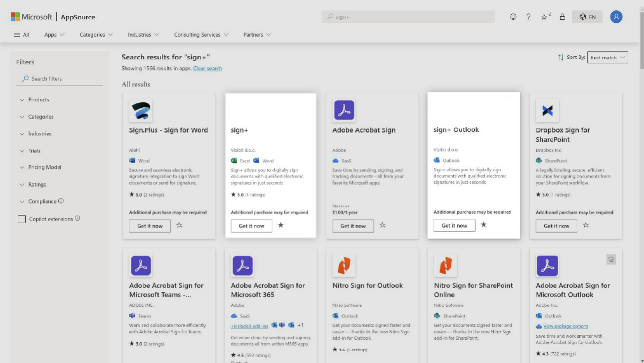Open the Sign.Plus - Sign for Word app icon

[x=141, y=110]
